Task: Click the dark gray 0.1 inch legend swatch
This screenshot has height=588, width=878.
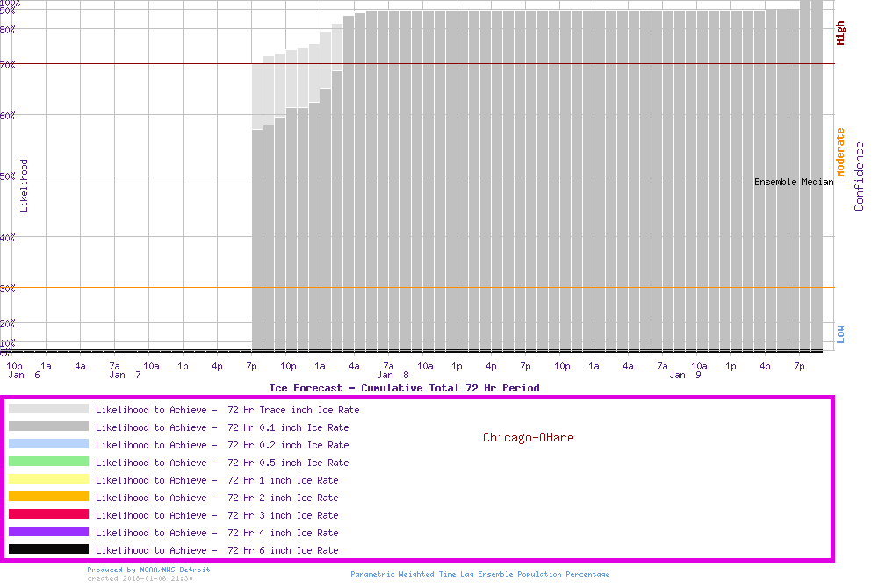Action: tap(48, 427)
